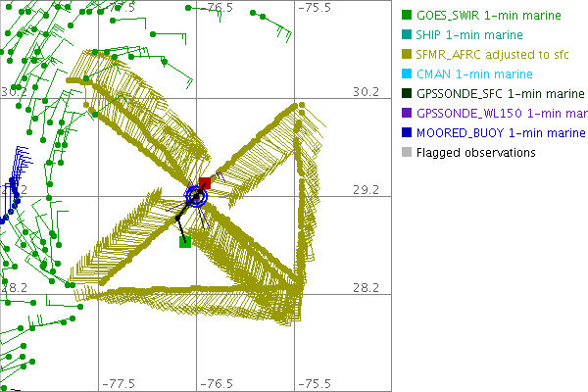588x392 pixels.
Task: Click the red square marker near storm center
Action: (x=205, y=183)
